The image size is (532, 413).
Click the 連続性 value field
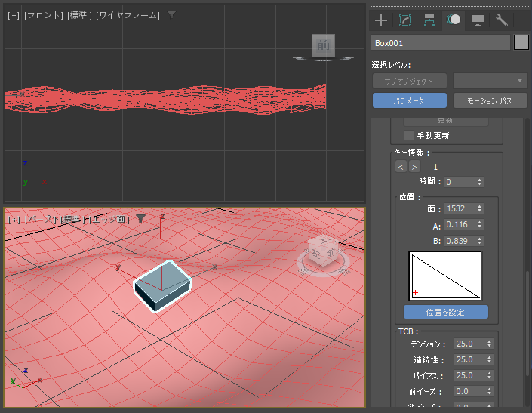[469, 359]
